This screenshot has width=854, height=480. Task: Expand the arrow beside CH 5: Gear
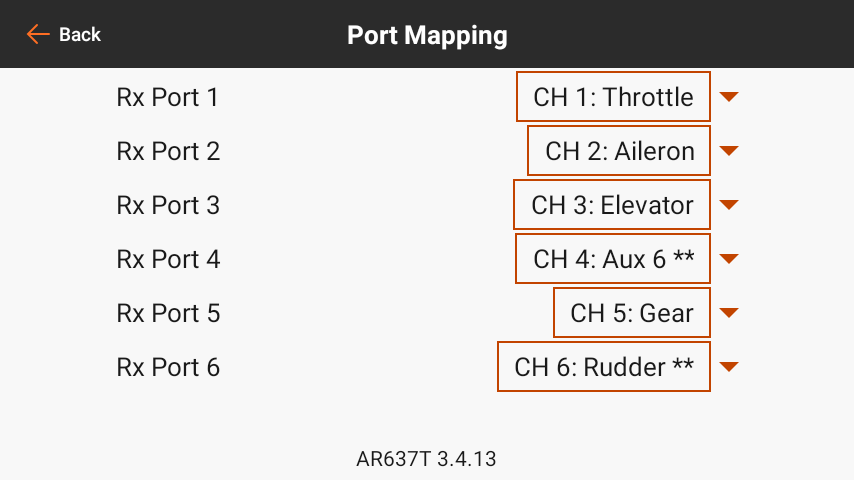click(729, 313)
